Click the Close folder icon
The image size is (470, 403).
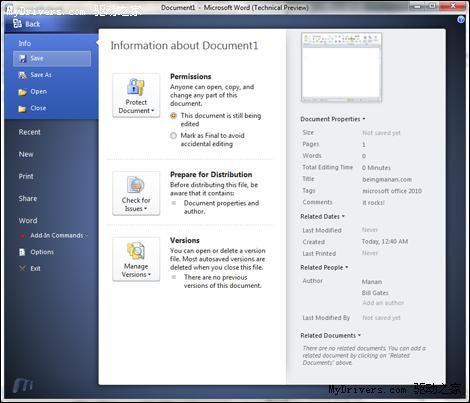(22, 109)
